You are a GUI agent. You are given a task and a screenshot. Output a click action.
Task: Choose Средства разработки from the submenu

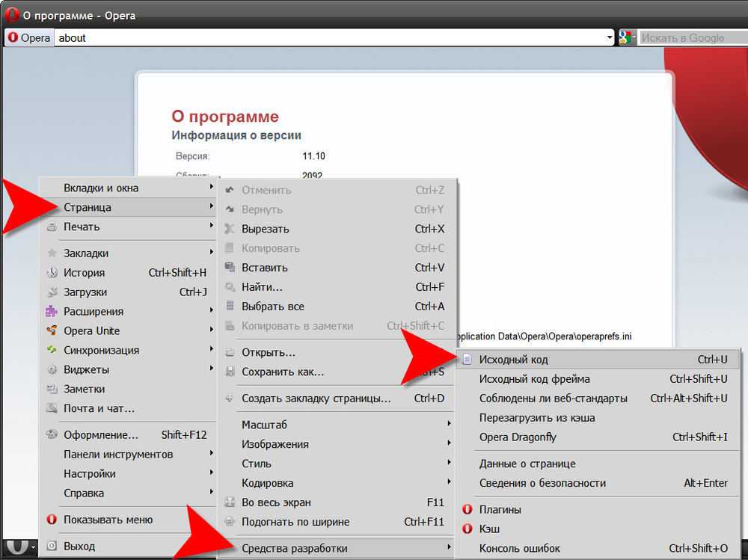[x=337, y=549]
